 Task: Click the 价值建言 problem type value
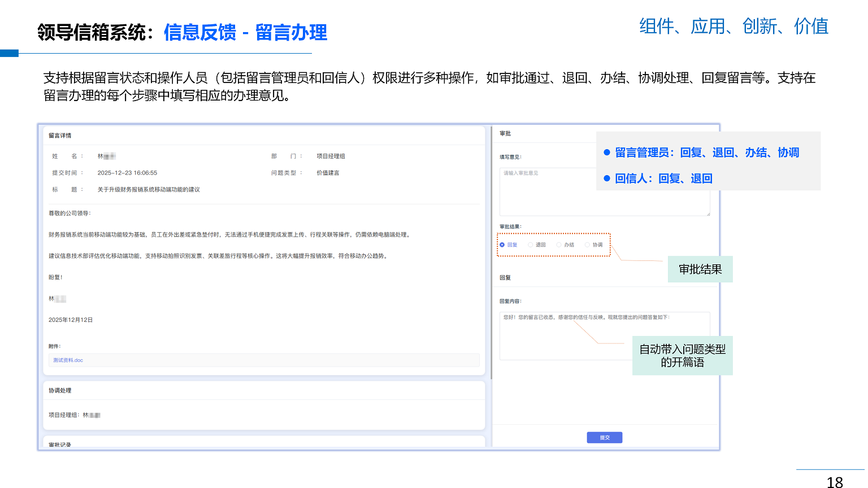point(329,173)
